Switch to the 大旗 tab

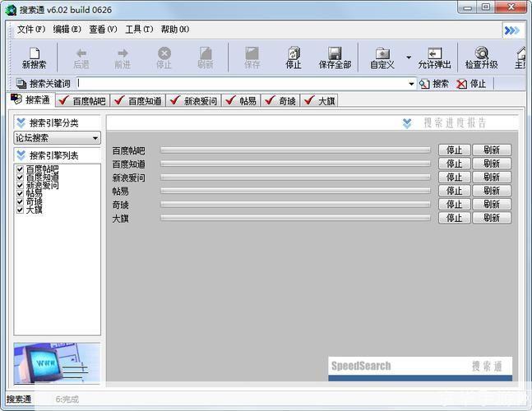click(319, 101)
